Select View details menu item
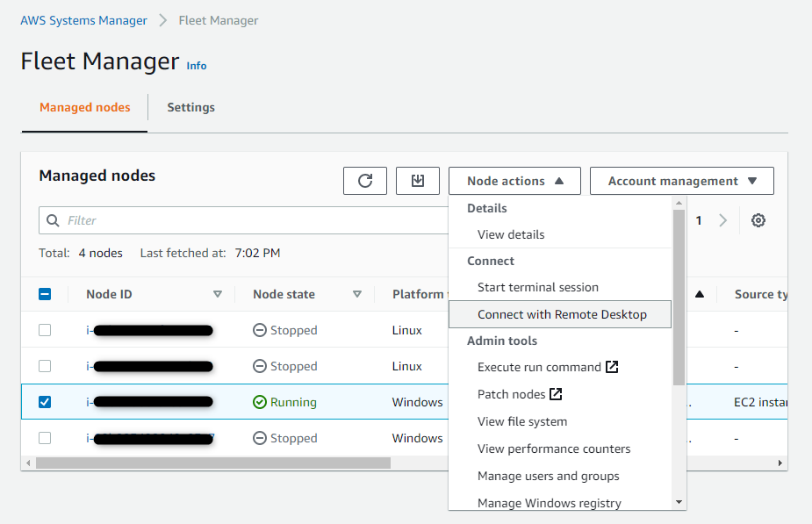The image size is (812, 524). point(560,234)
